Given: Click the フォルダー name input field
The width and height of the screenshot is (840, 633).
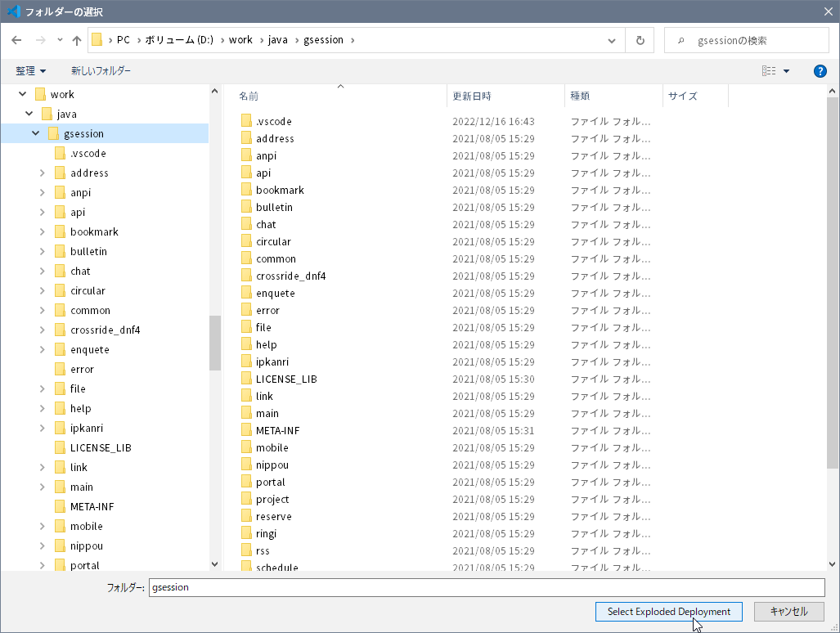Looking at the screenshot, I should [487, 587].
